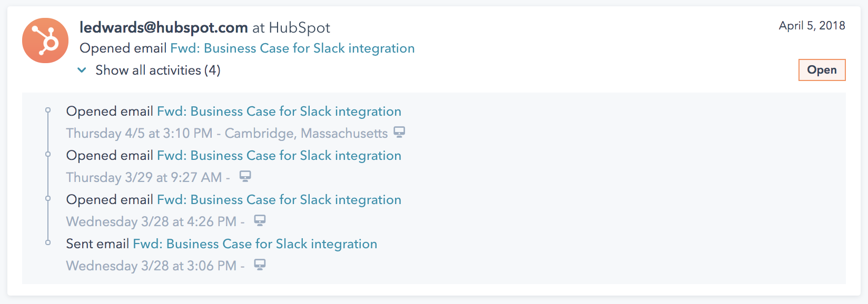
Task: Toggle Show all activities (4)
Action: point(157,70)
